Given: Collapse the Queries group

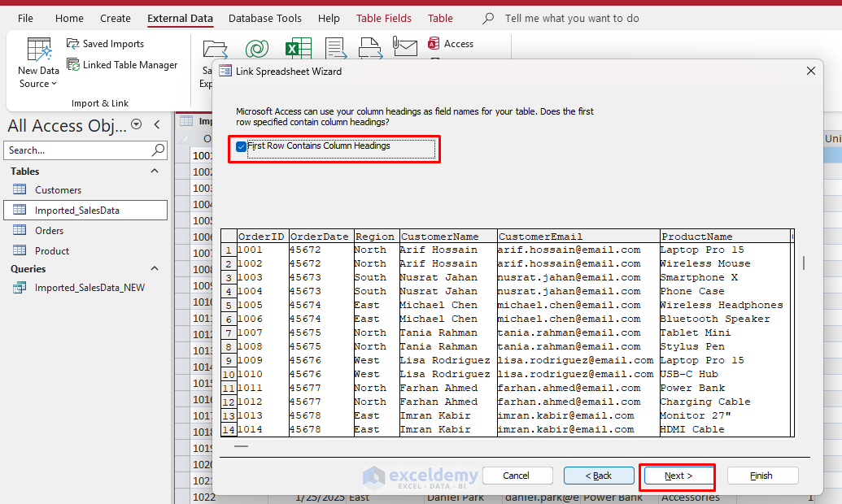Looking at the screenshot, I should (x=155, y=268).
